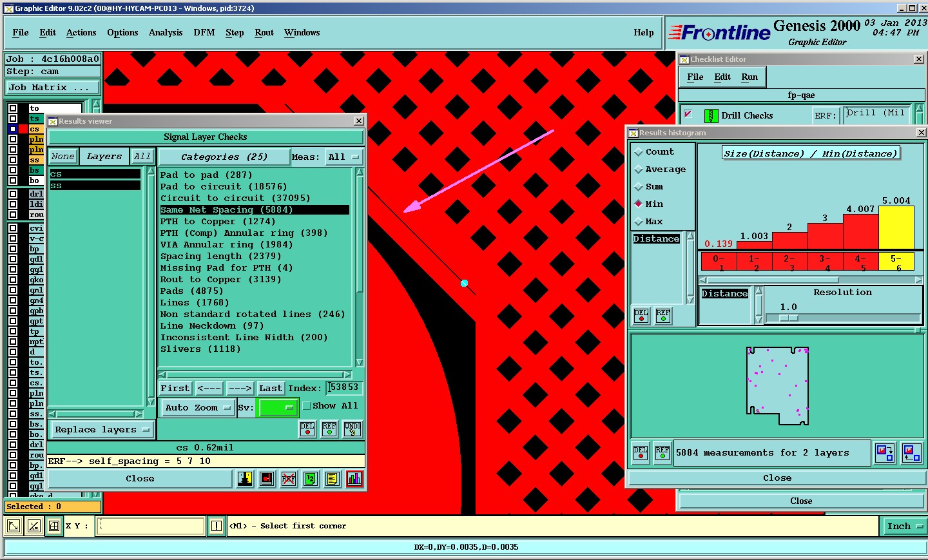Go to previous result with <--- button

click(209, 388)
